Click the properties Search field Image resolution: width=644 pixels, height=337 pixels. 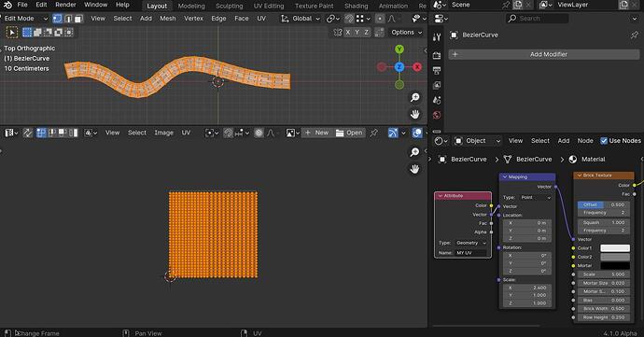538,19
